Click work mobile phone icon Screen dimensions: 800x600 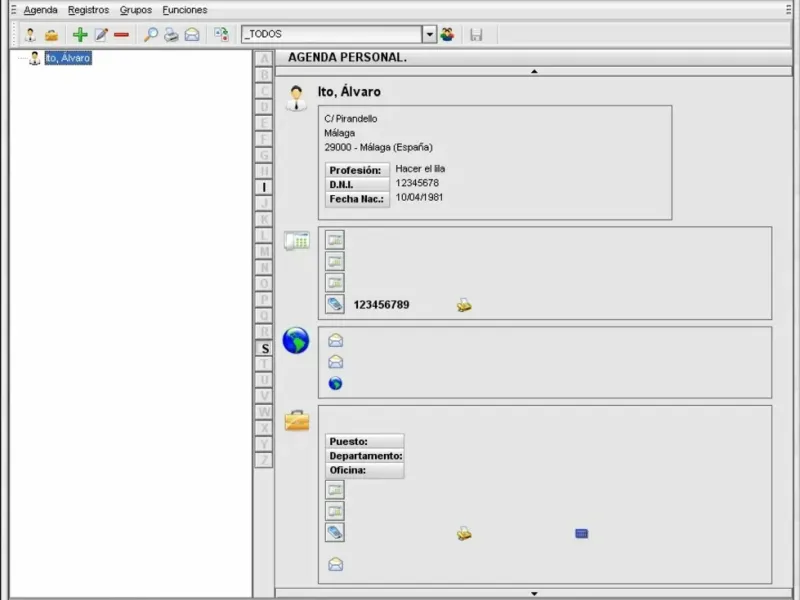point(335,533)
